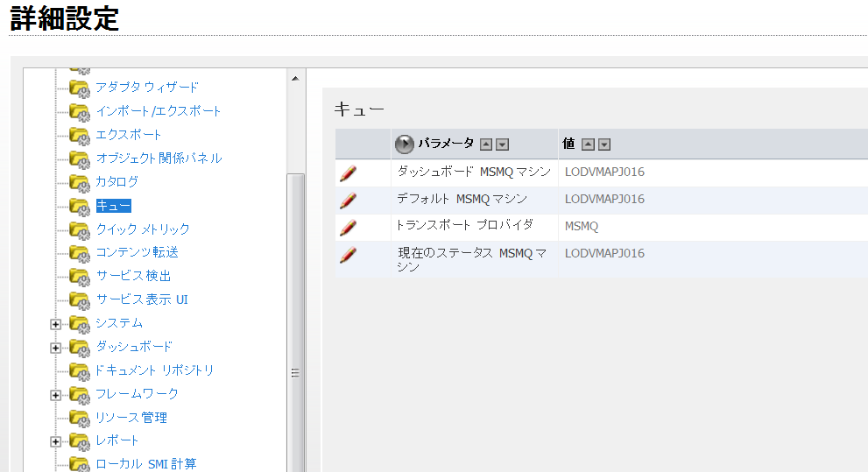Click the tree panel scrollbar thumb
This screenshot has width=868, height=472.
[295, 322]
